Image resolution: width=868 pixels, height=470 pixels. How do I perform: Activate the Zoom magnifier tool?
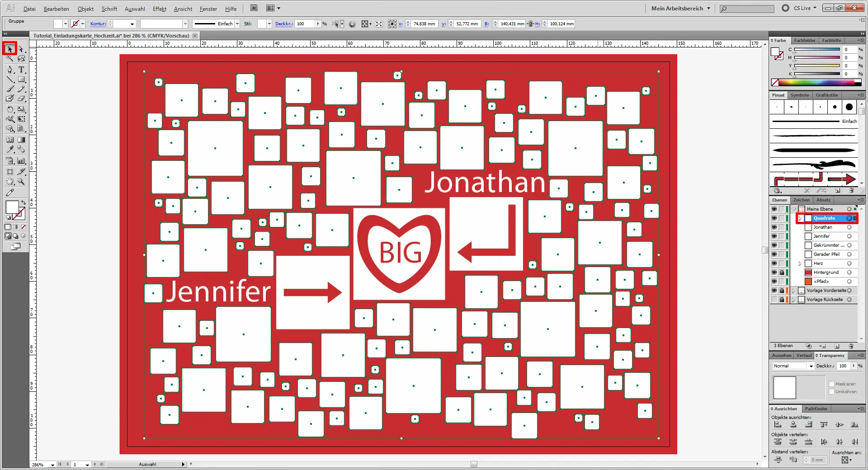(21, 182)
